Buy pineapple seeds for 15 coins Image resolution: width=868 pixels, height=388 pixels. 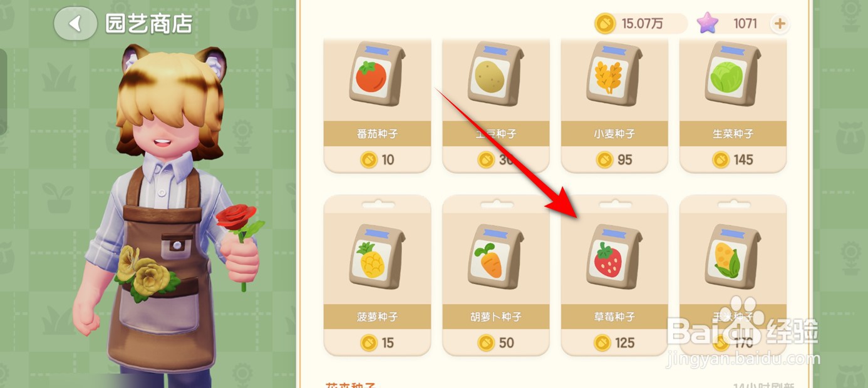pyautogui.click(x=377, y=343)
